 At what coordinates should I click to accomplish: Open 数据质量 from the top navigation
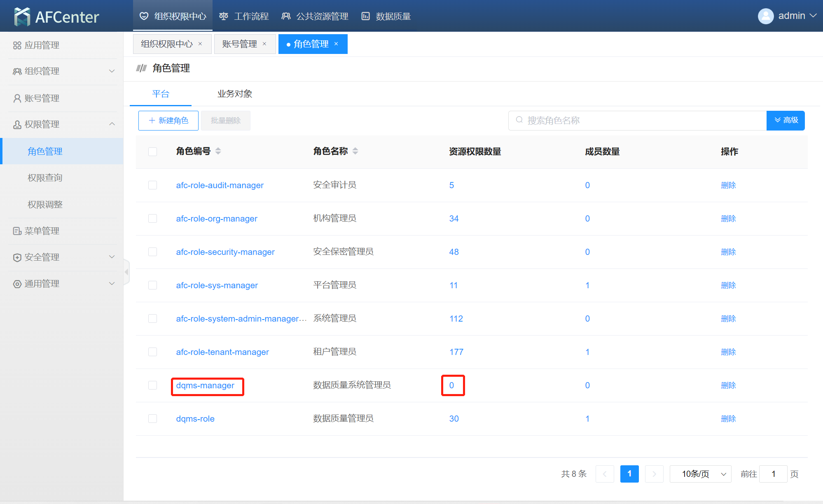[386, 16]
